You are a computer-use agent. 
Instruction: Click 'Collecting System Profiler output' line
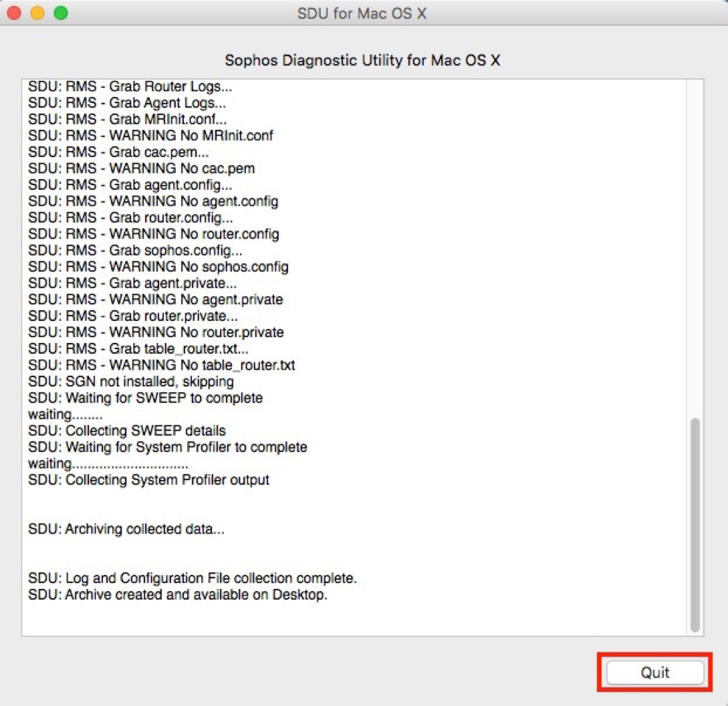tap(148, 480)
